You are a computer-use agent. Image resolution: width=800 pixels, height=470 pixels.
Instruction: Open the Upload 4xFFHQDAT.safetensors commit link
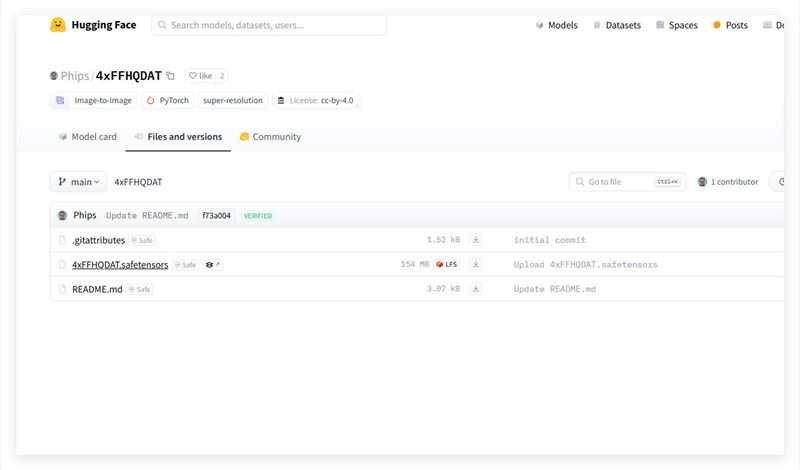[x=586, y=264]
